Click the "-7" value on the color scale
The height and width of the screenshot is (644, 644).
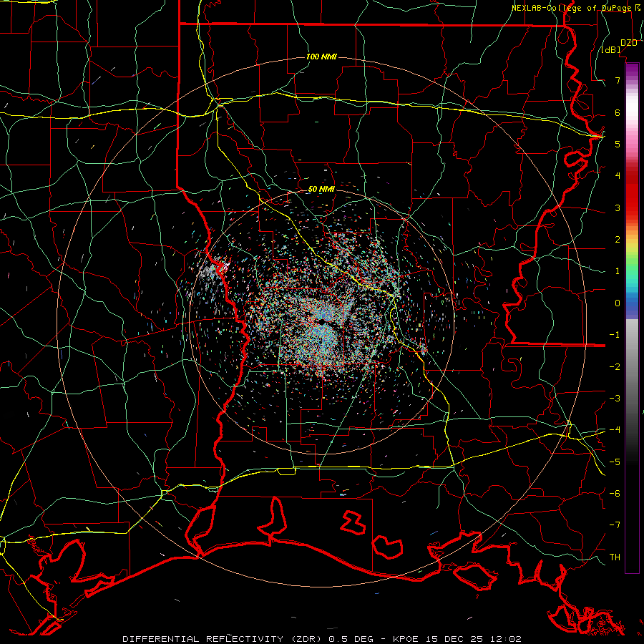[615, 525]
